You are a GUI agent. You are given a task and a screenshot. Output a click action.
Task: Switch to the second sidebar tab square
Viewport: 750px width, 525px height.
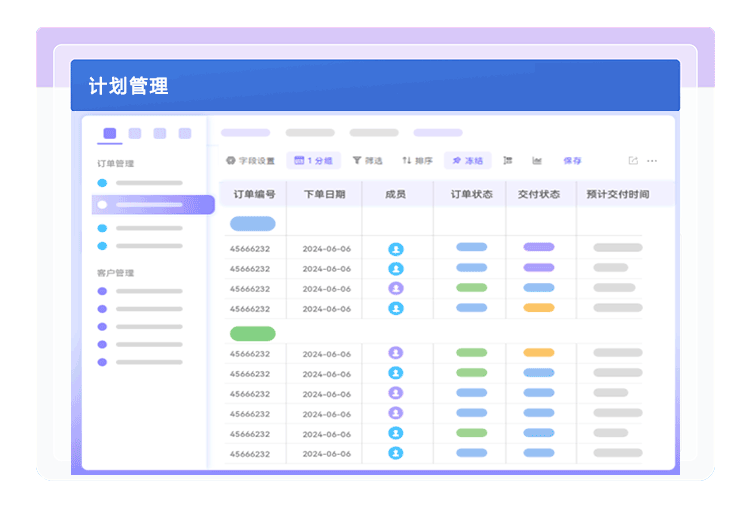click(135, 133)
